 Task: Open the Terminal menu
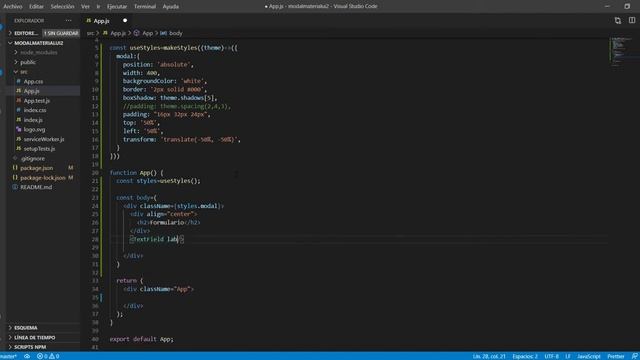(145, 7)
